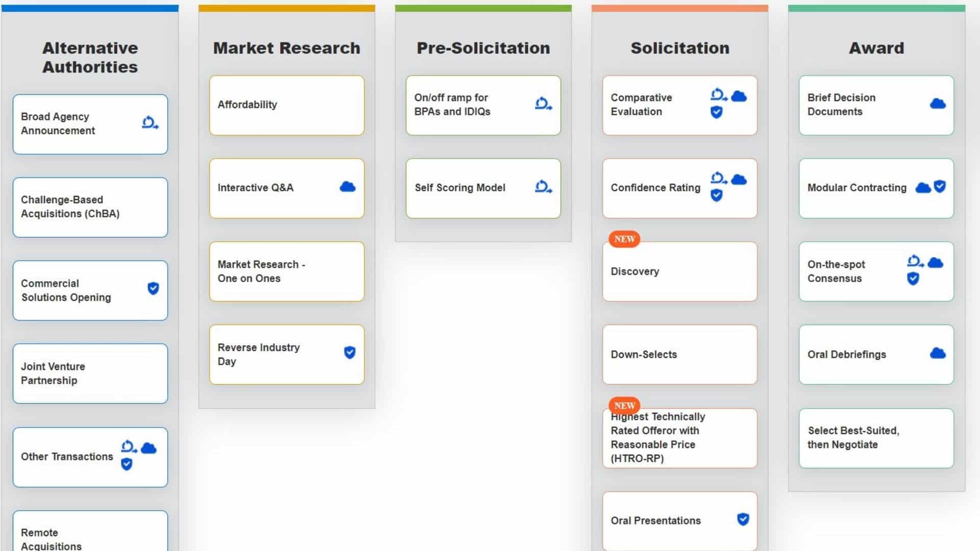Expand the Award column items
The width and height of the screenshot is (980, 551).
pyautogui.click(x=876, y=47)
